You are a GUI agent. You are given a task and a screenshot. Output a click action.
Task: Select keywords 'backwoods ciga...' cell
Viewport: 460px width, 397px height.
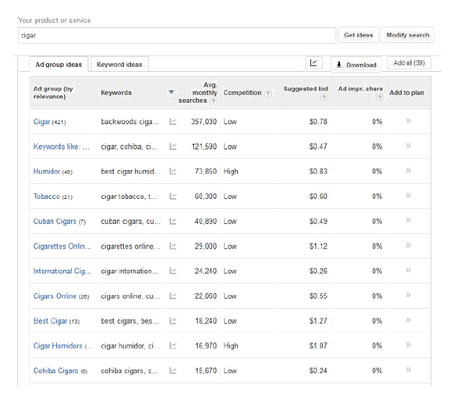click(130, 122)
